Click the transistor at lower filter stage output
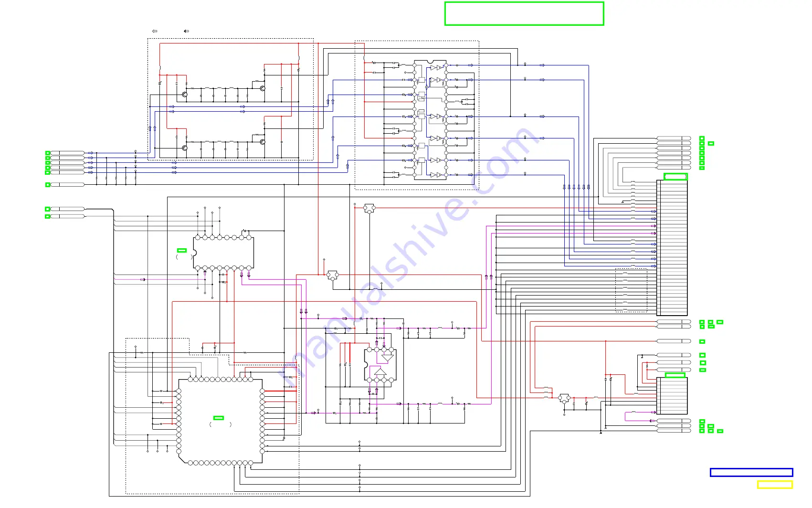 pyautogui.click(x=262, y=142)
